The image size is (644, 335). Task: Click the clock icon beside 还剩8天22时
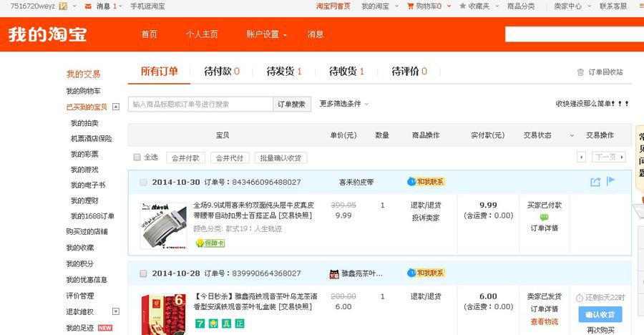[x=579, y=298]
